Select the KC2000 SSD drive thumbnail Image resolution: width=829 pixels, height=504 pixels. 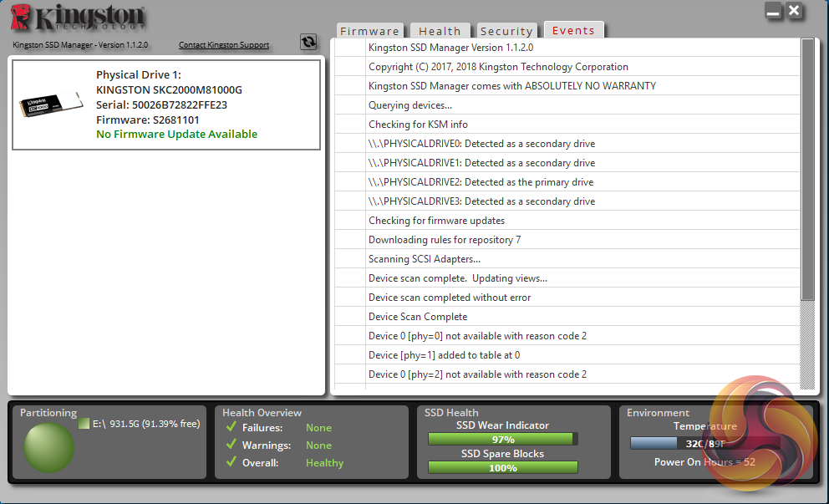coord(51,104)
